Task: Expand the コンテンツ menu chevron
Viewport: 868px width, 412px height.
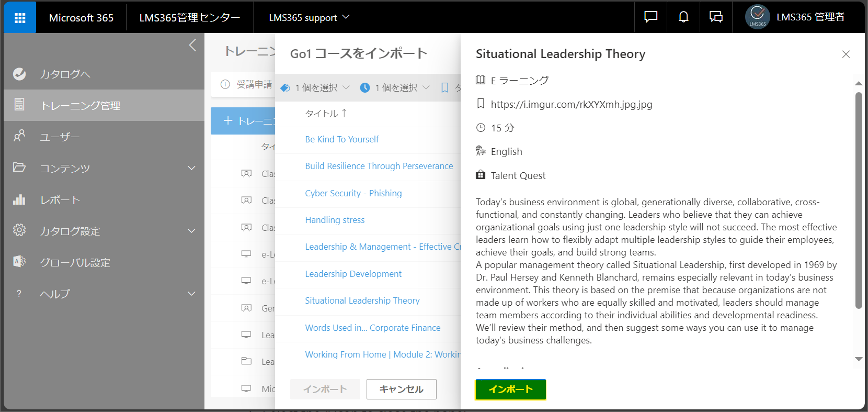Action: [192, 168]
